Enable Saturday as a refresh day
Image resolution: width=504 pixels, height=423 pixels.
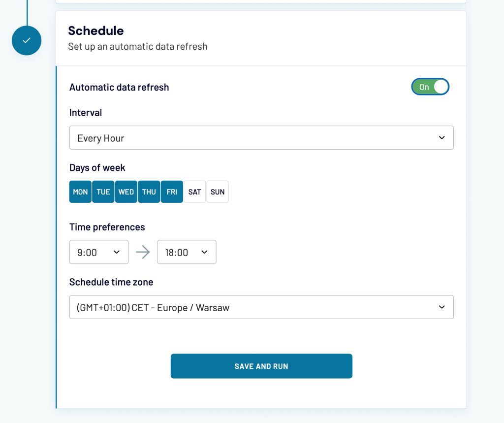tap(194, 192)
